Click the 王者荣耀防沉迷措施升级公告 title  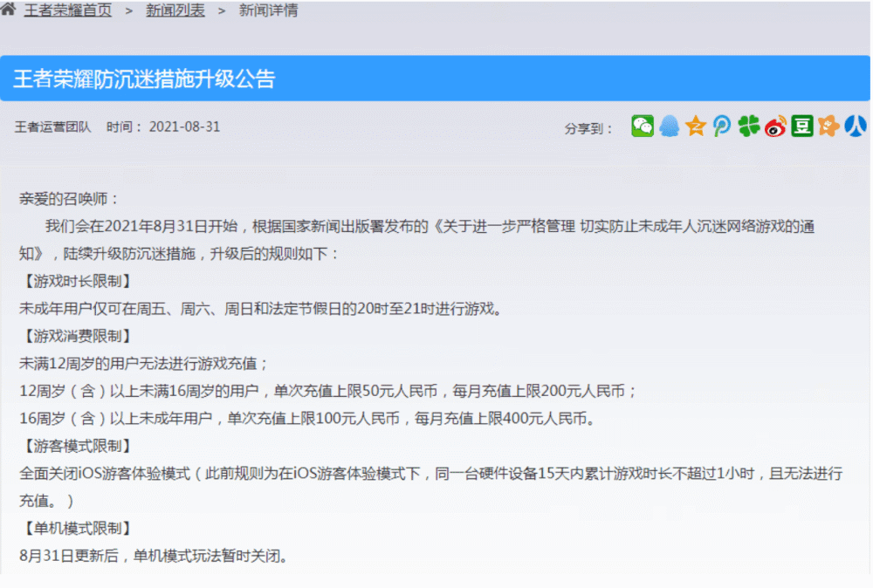144,79
